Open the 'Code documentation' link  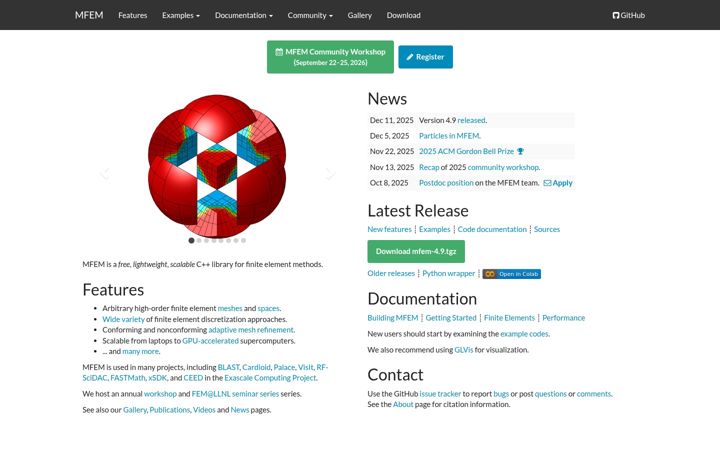click(x=492, y=229)
